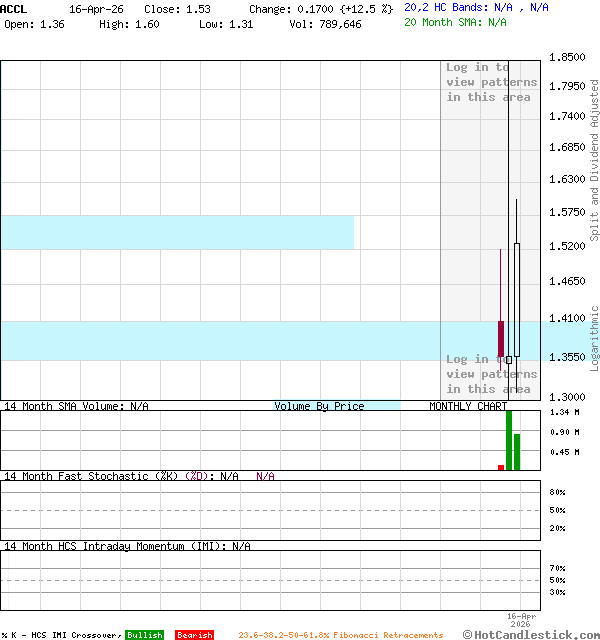The height and width of the screenshot is (640, 600).
Task: Click the red Bearish legend badge
Action: tap(194, 635)
